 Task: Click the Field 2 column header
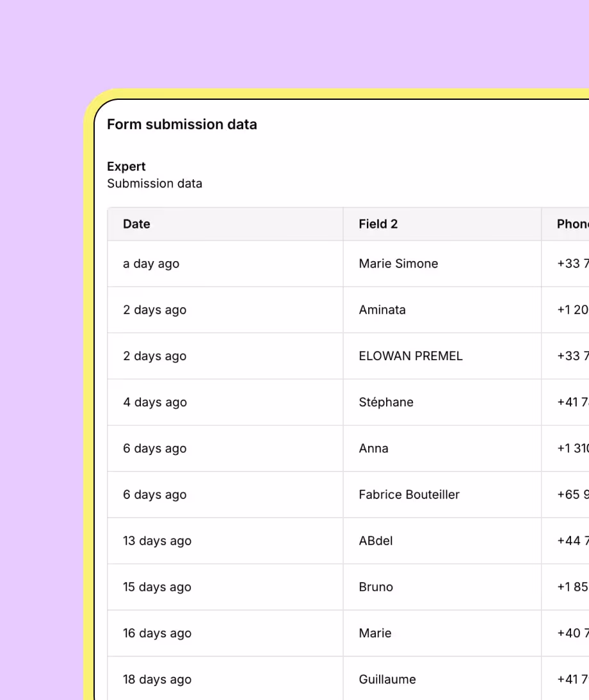tap(442, 224)
